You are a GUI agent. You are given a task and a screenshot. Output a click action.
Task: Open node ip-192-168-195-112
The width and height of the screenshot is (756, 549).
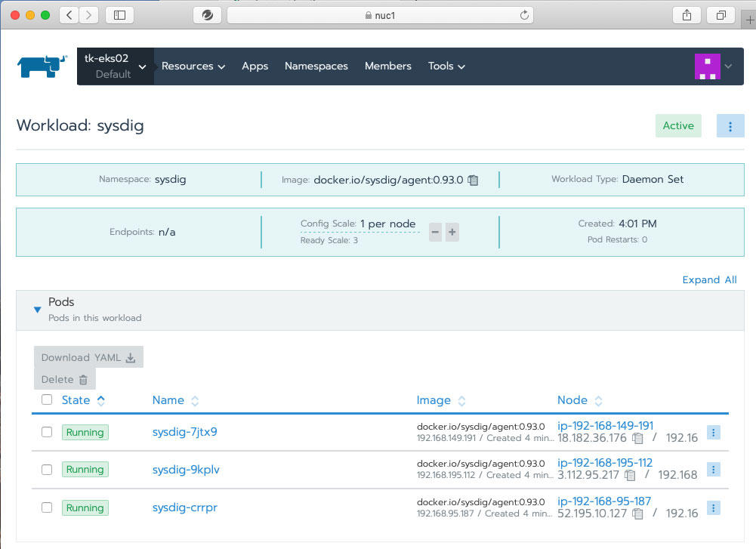click(605, 463)
